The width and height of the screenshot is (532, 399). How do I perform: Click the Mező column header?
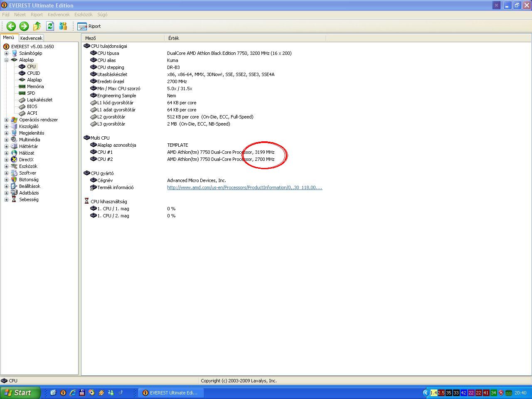click(x=123, y=38)
